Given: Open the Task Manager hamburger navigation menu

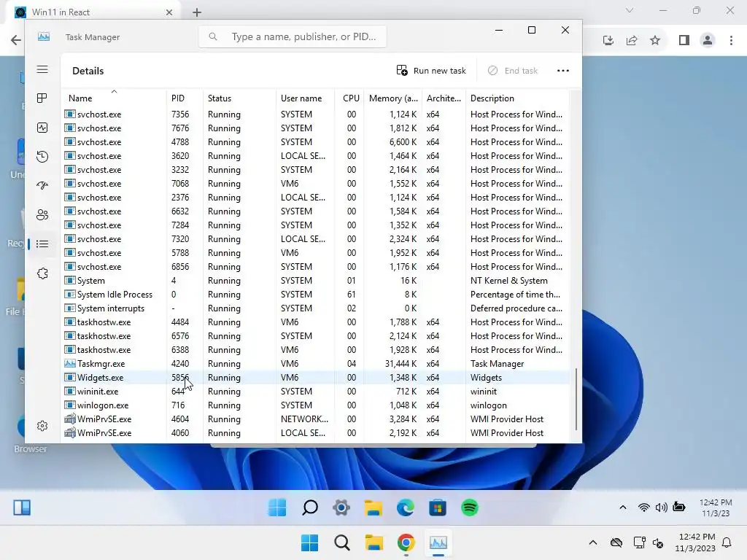Looking at the screenshot, I should tap(42, 69).
